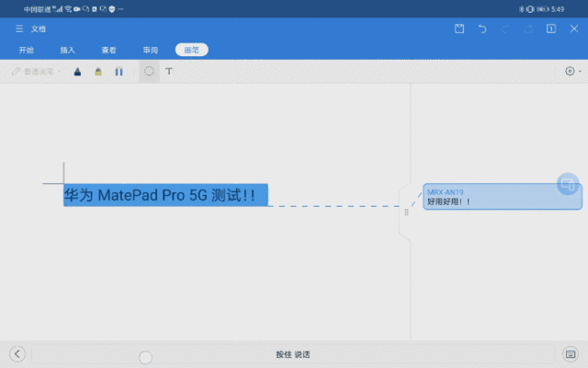Click the comment panel drag handle
The image size is (588, 368).
coord(406,213)
